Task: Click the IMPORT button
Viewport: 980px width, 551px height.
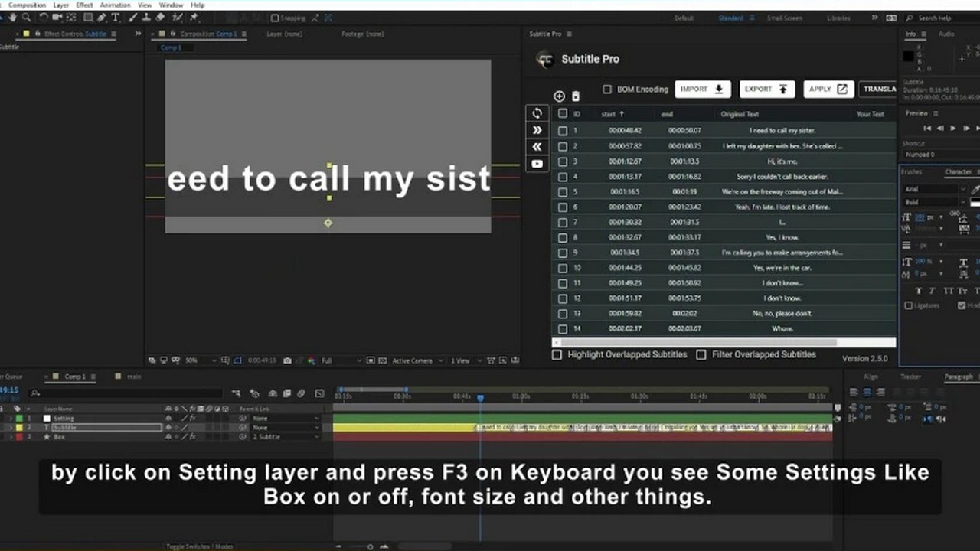Action: click(702, 90)
